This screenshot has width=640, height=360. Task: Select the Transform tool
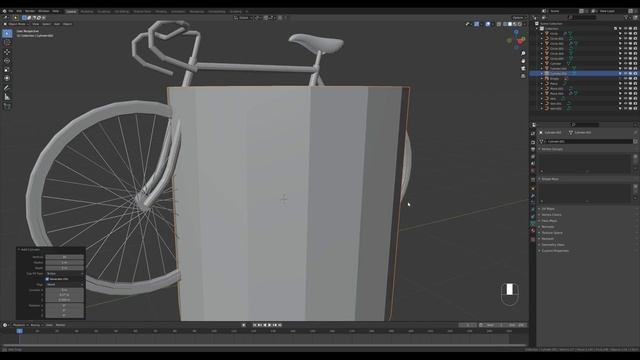(7, 78)
